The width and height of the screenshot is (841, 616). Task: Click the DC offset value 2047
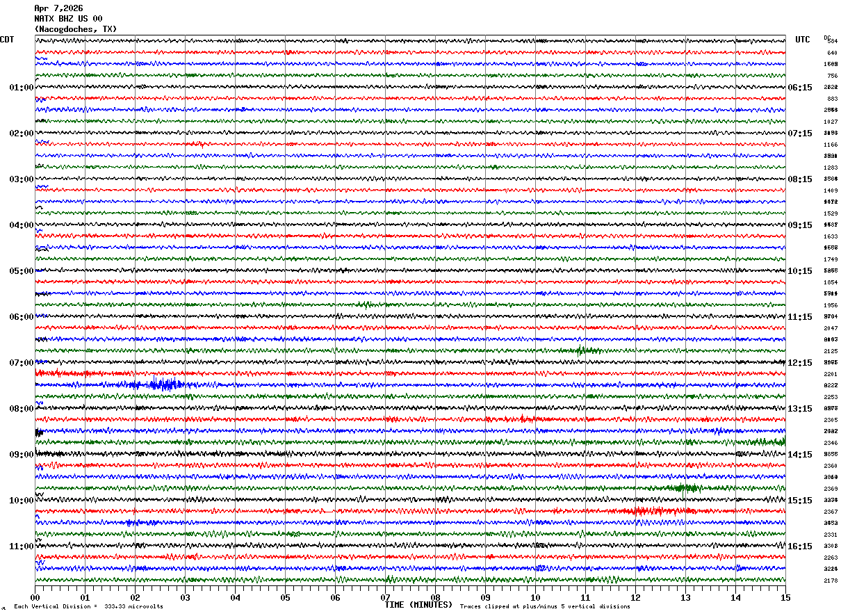tap(831, 328)
